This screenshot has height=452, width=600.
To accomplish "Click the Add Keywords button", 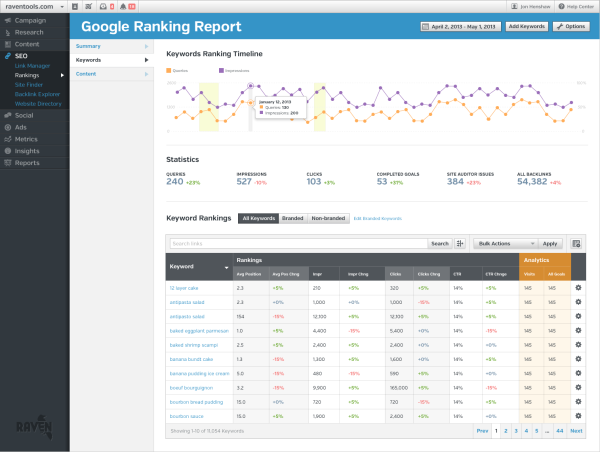I will [x=527, y=26].
